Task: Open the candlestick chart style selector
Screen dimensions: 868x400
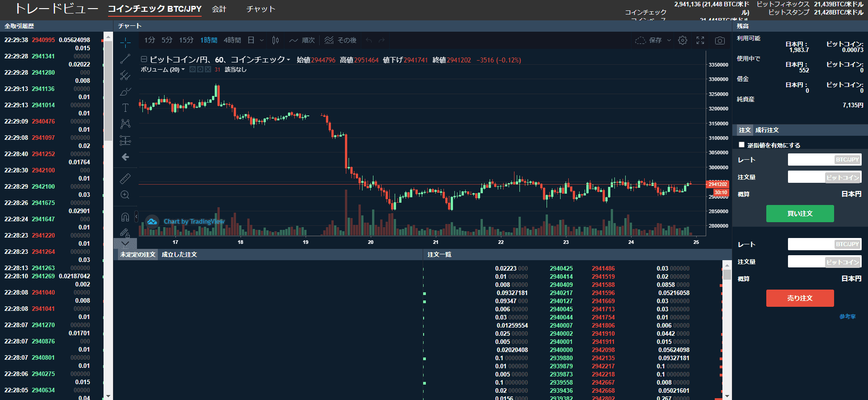Action: [275, 40]
